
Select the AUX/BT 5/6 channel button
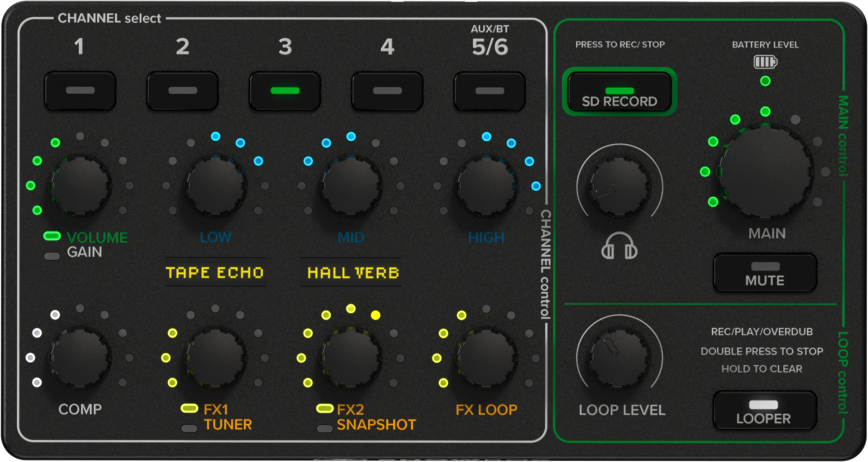click(489, 91)
